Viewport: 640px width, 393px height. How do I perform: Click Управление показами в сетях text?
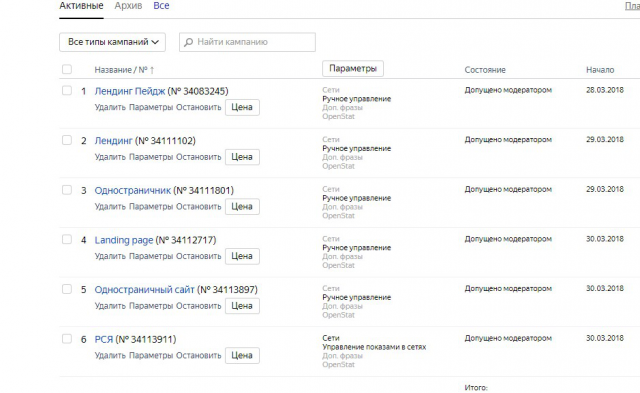click(374, 347)
